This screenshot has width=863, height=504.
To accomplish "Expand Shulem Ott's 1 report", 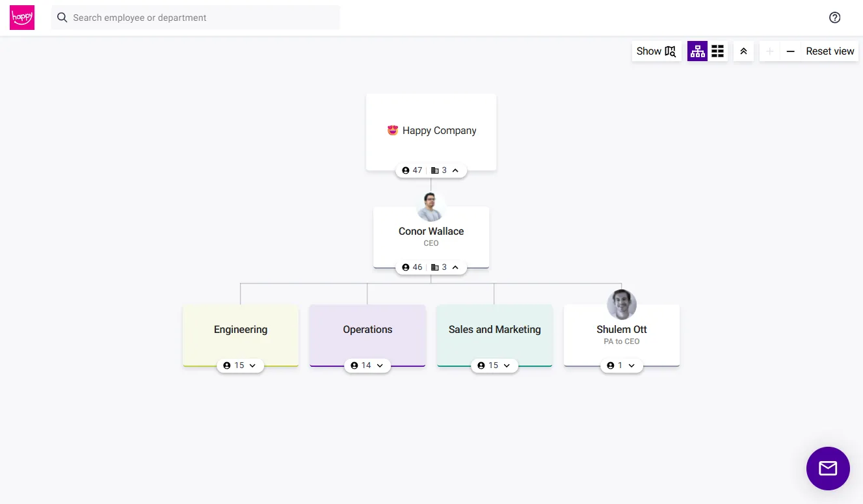I will pos(622,365).
